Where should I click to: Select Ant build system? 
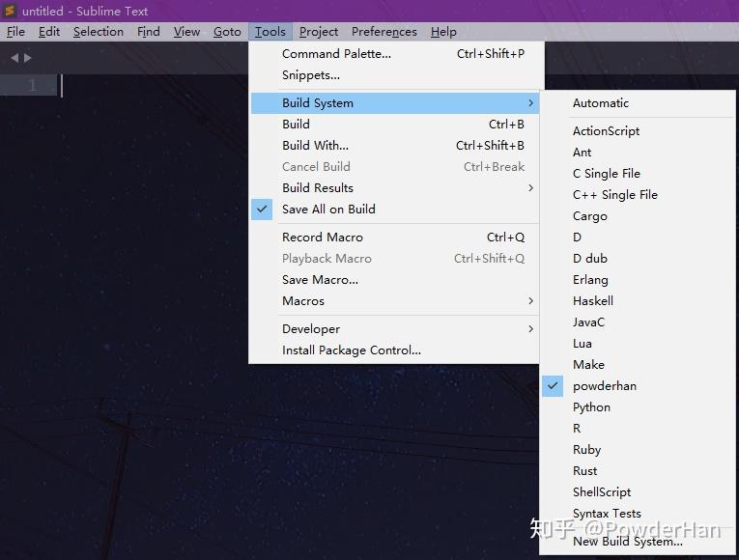(x=638, y=153)
